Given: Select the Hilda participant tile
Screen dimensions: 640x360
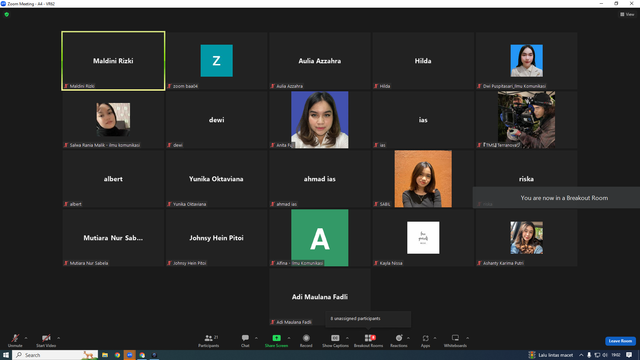Looking at the screenshot, I should (x=423, y=61).
